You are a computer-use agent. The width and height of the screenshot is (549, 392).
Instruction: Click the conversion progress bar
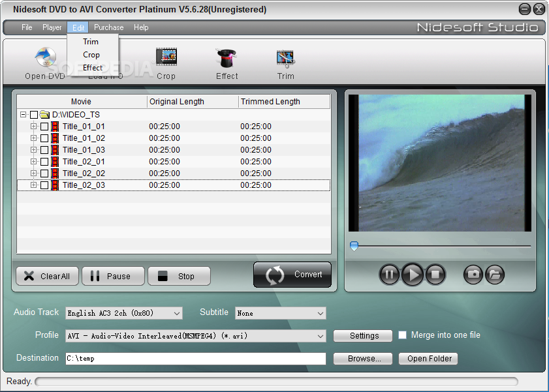pyautogui.click(x=277, y=381)
